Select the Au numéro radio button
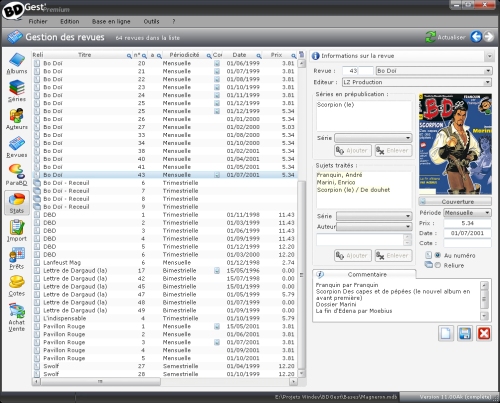This screenshot has width=500, height=403. [438, 255]
